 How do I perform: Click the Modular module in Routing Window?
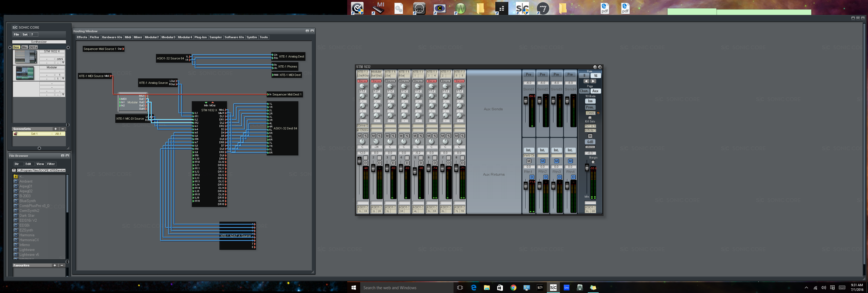pyautogui.click(x=133, y=102)
